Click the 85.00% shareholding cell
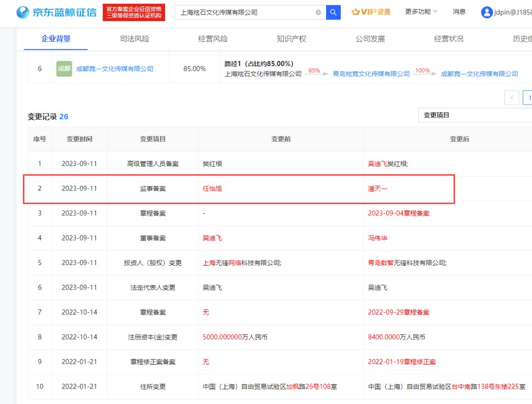This screenshot has width=532, height=404. click(x=195, y=68)
